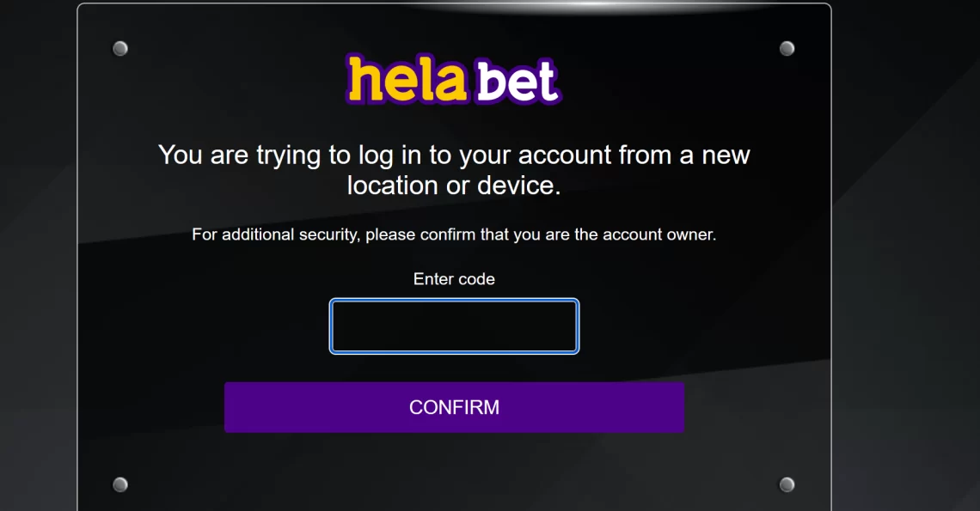
Task: Click the heading line "location or device."
Action: [x=454, y=185]
